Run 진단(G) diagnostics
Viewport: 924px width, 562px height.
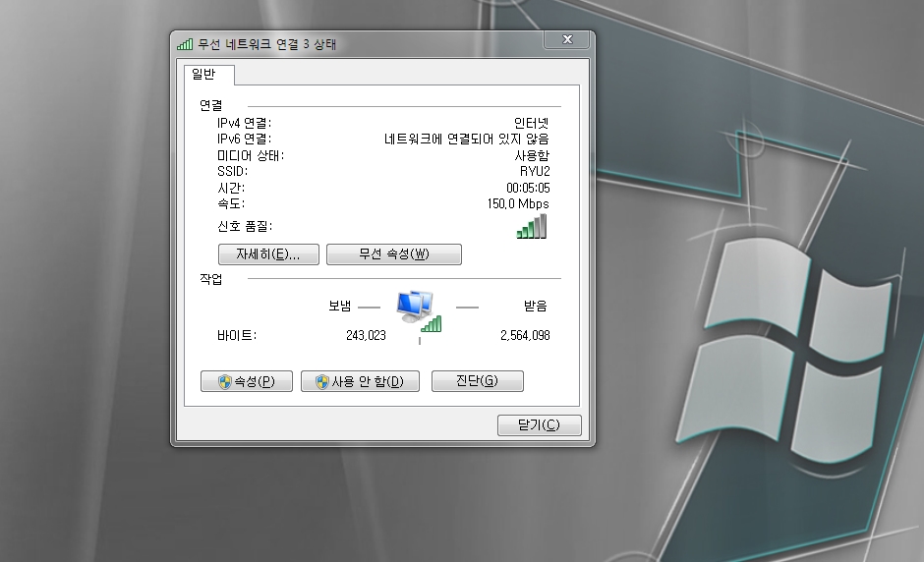pos(478,381)
